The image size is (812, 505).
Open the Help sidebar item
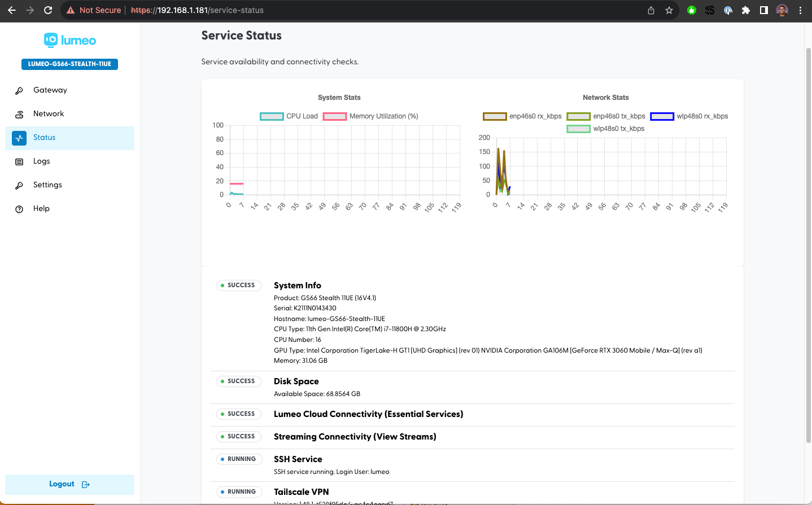[x=69, y=209]
